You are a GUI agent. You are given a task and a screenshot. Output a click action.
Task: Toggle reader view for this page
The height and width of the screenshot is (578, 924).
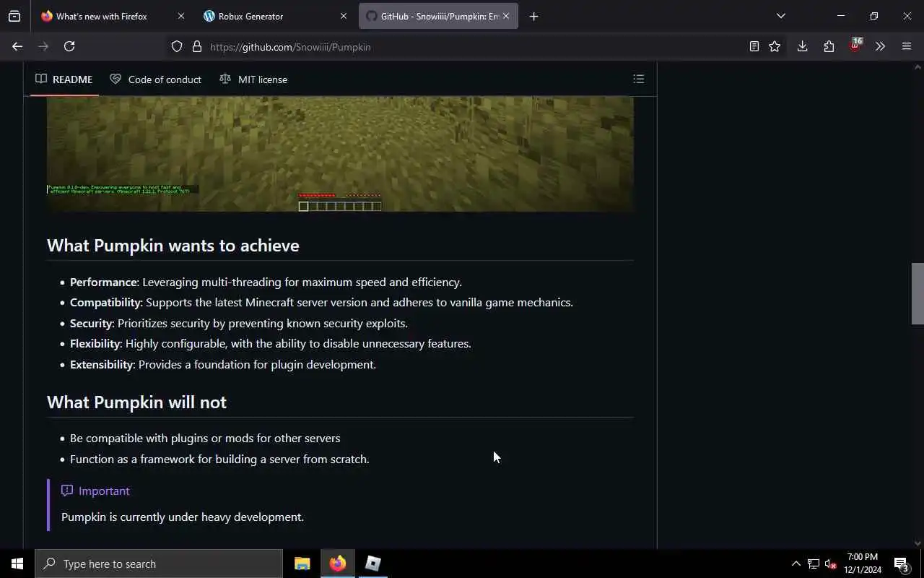(754, 46)
